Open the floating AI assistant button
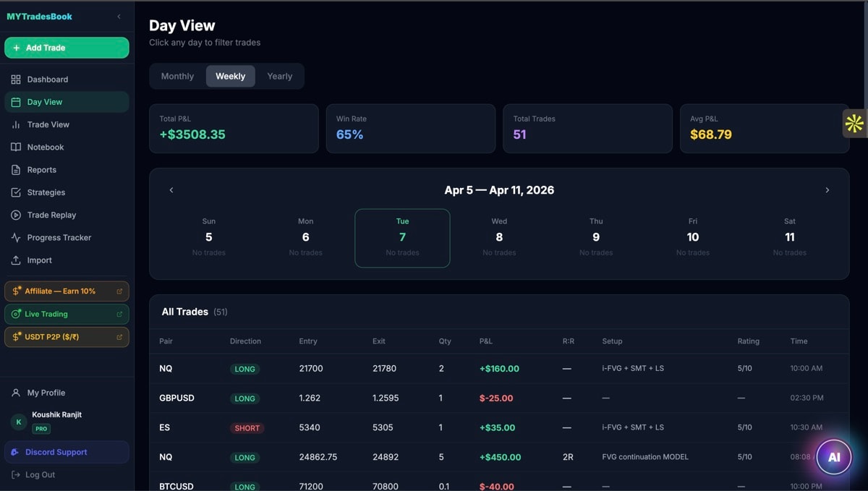This screenshot has width=868, height=491. (x=833, y=457)
